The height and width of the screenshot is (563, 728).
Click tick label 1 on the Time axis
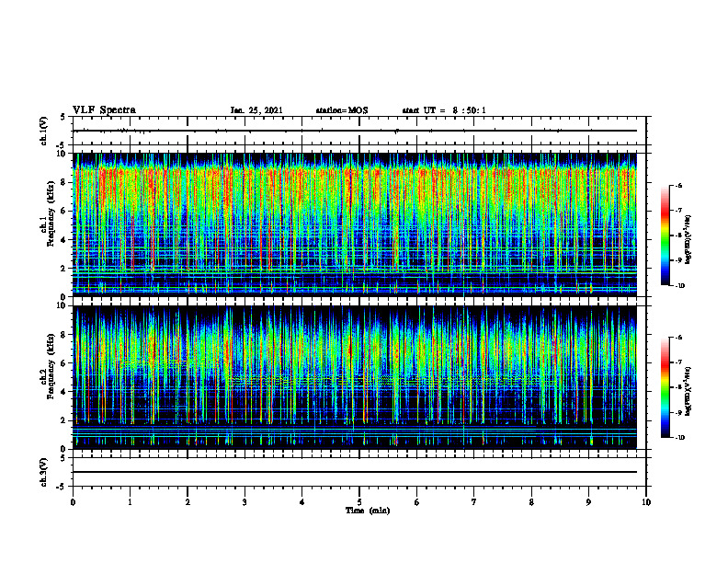point(130,502)
